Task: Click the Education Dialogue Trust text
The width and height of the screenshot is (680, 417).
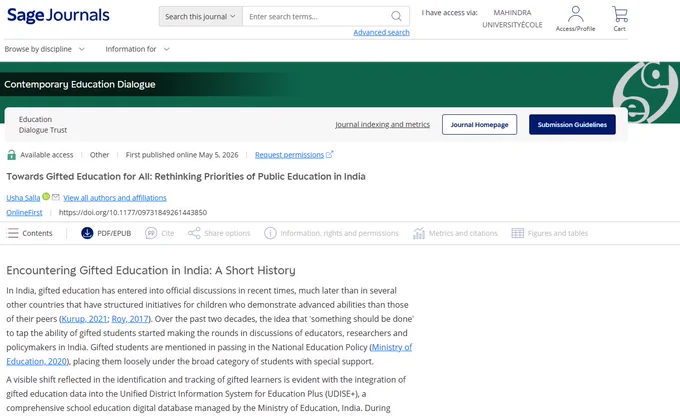Action: pyautogui.click(x=43, y=124)
